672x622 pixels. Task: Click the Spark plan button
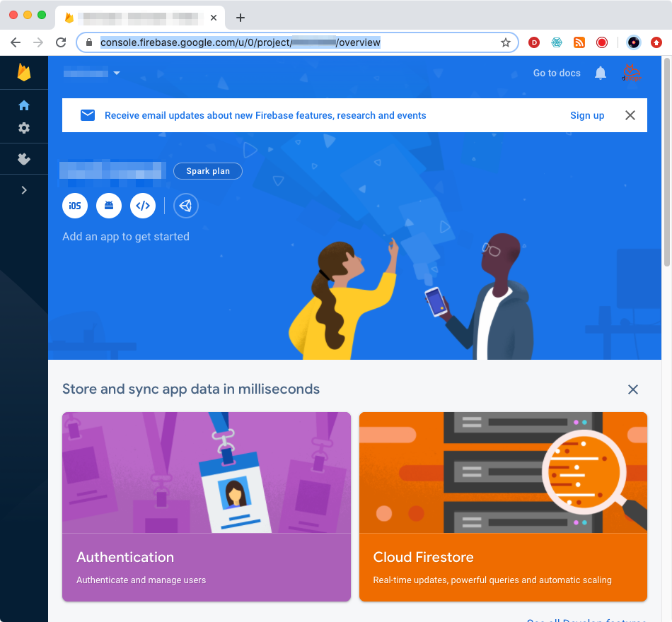[x=207, y=171]
